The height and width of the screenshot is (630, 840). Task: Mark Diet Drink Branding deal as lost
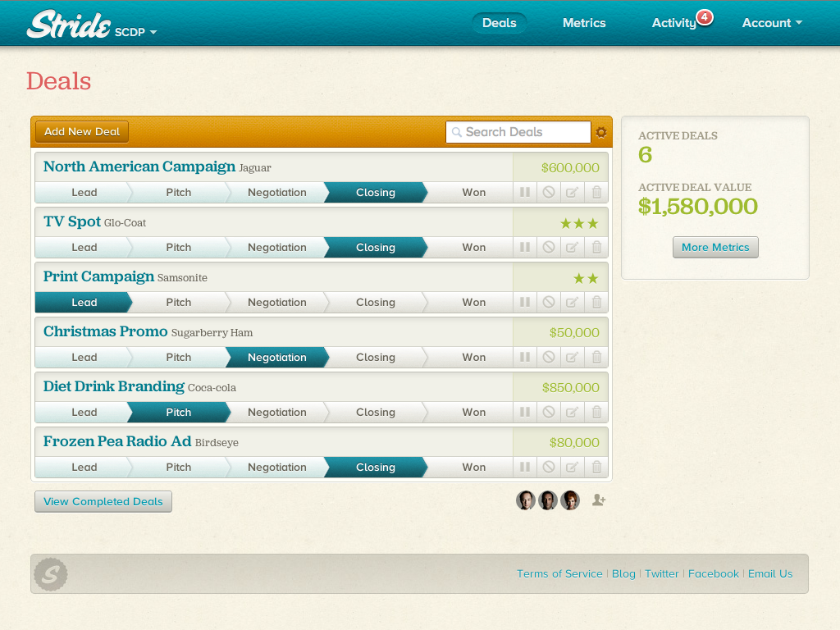(x=549, y=412)
